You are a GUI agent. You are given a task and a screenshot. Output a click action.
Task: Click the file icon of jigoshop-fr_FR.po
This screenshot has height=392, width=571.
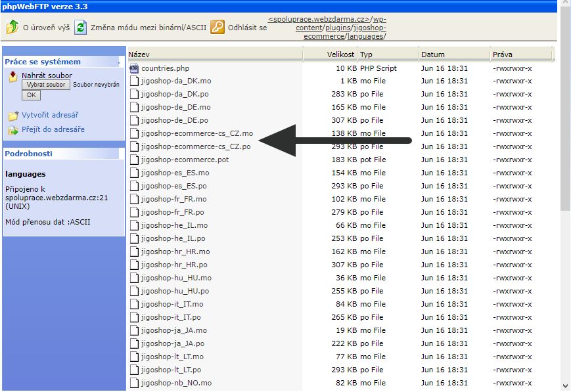135,212
